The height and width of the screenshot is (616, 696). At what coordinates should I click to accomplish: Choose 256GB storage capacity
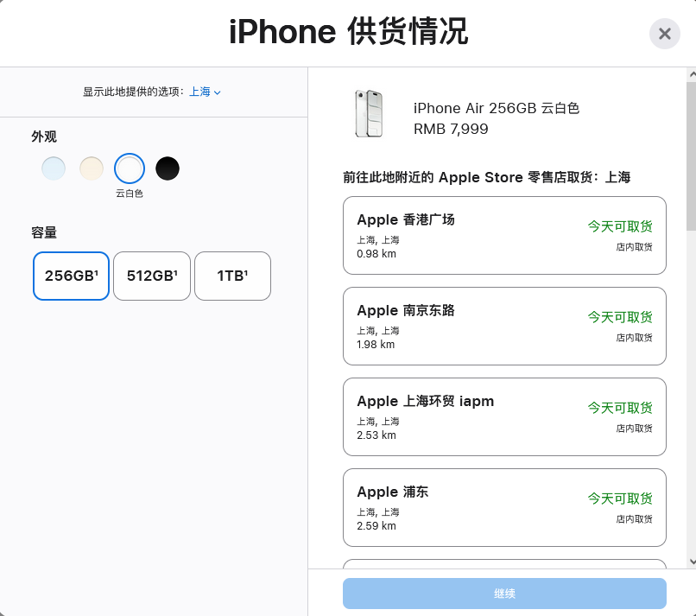71,276
